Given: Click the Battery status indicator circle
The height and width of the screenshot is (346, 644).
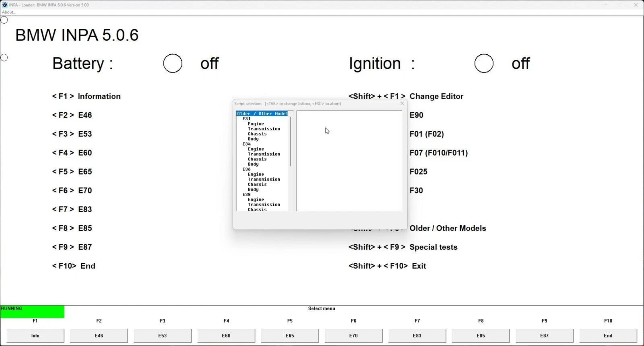Looking at the screenshot, I should pyautogui.click(x=173, y=63).
